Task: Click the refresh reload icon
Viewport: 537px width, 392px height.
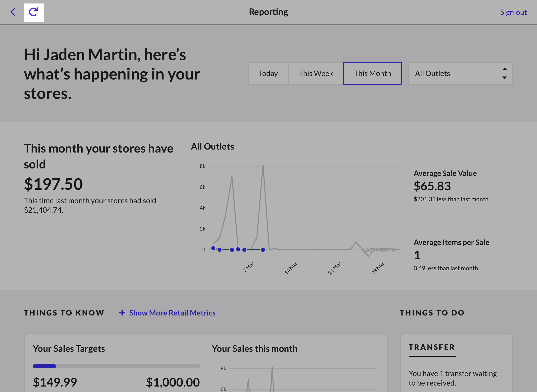Action: pos(34,12)
